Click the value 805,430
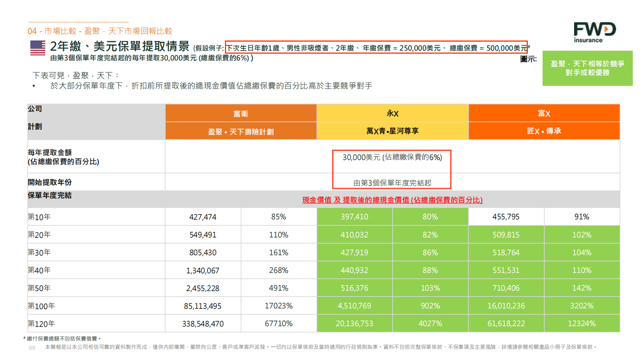 click(x=203, y=252)
